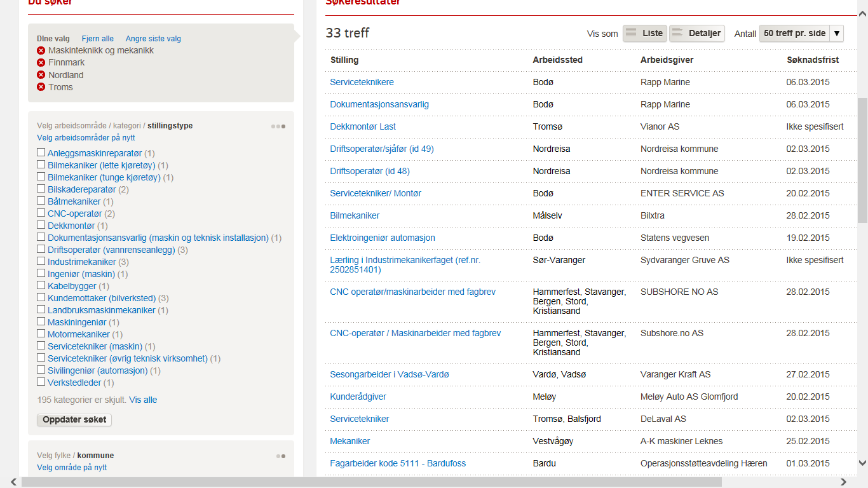Switch to Detaljer view
The height and width of the screenshot is (488, 868).
[696, 33]
